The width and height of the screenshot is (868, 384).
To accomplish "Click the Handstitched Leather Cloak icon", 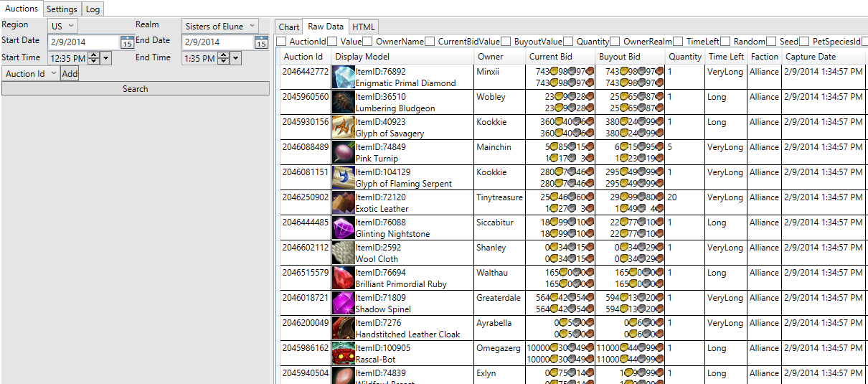I will point(343,329).
